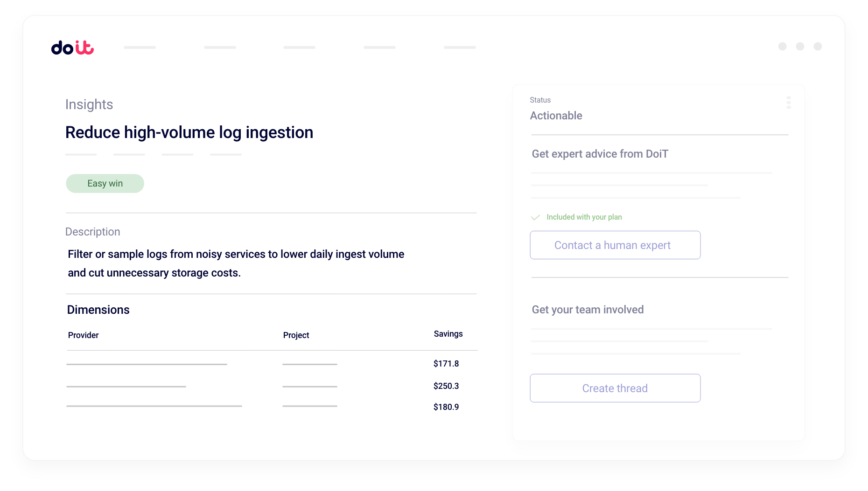
Task: Click the Easy win badge
Action: (105, 184)
